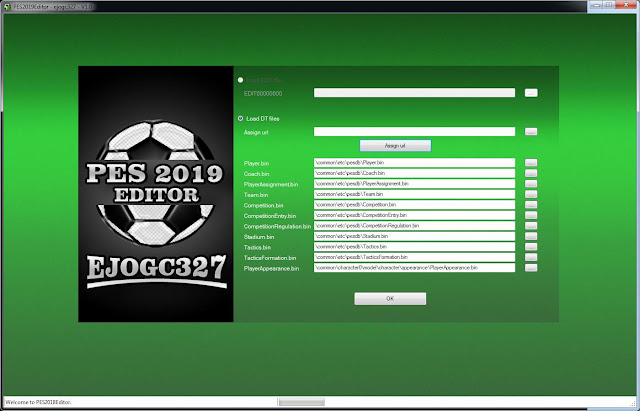Click the TacticsFormation.bin label
The width and height of the screenshot is (640, 411).
click(270, 258)
